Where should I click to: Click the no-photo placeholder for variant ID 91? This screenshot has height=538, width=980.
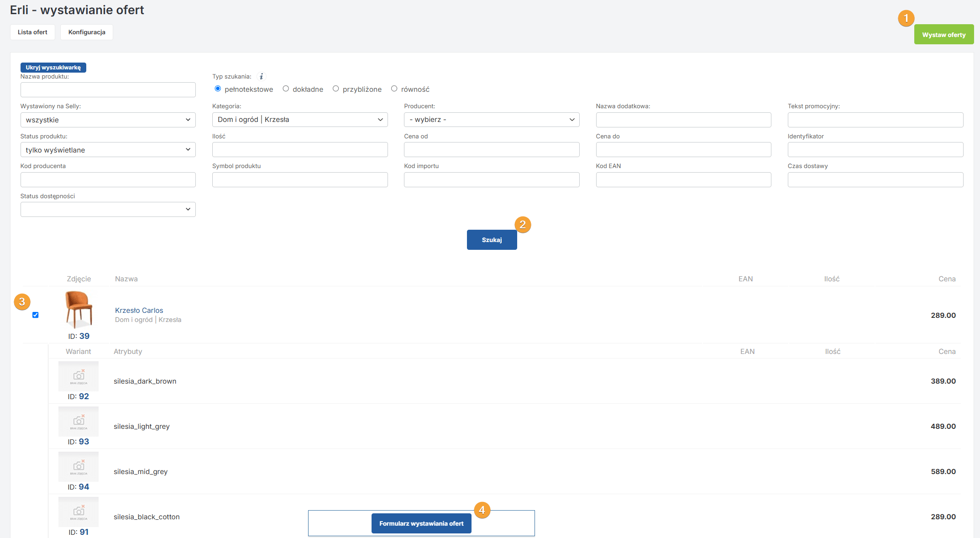tap(79, 512)
